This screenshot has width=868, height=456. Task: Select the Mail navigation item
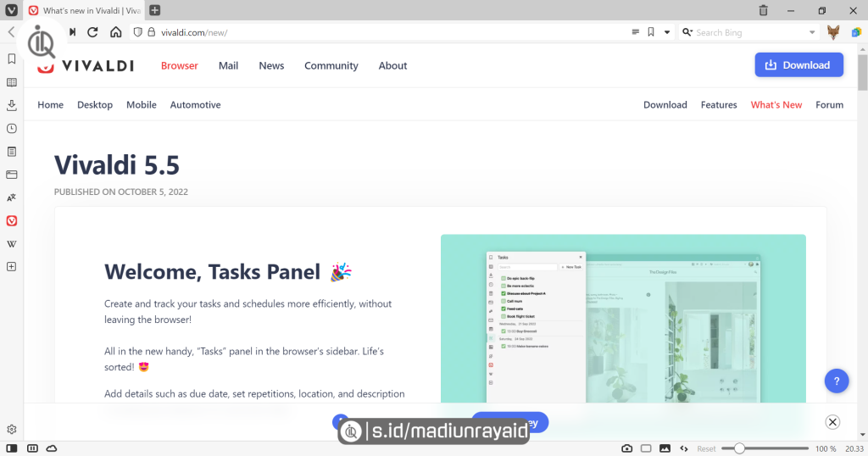(228, 65)
